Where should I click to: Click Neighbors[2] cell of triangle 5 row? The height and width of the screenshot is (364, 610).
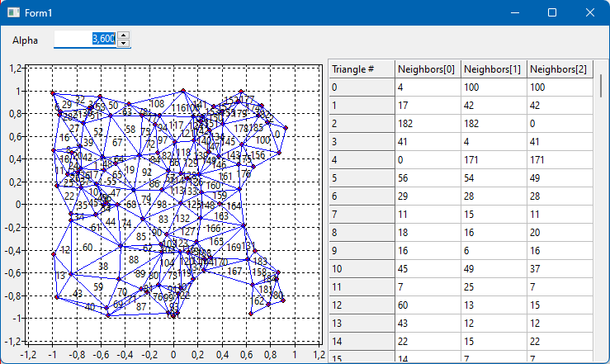[x=560, y=178]
